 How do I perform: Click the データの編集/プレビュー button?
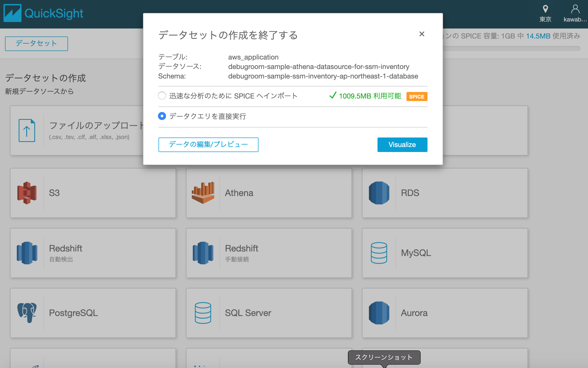coord(208,144)
